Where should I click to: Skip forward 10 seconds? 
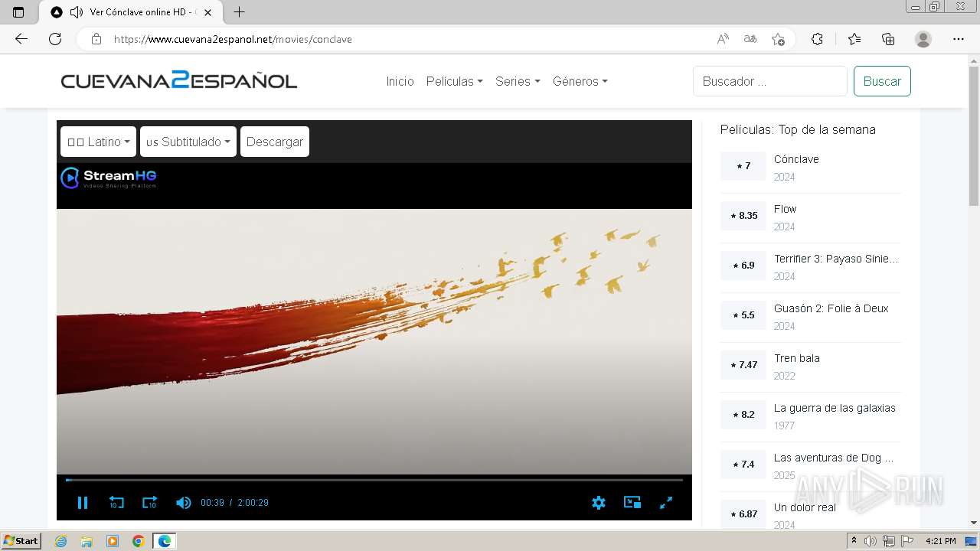[x=149, y=503]
